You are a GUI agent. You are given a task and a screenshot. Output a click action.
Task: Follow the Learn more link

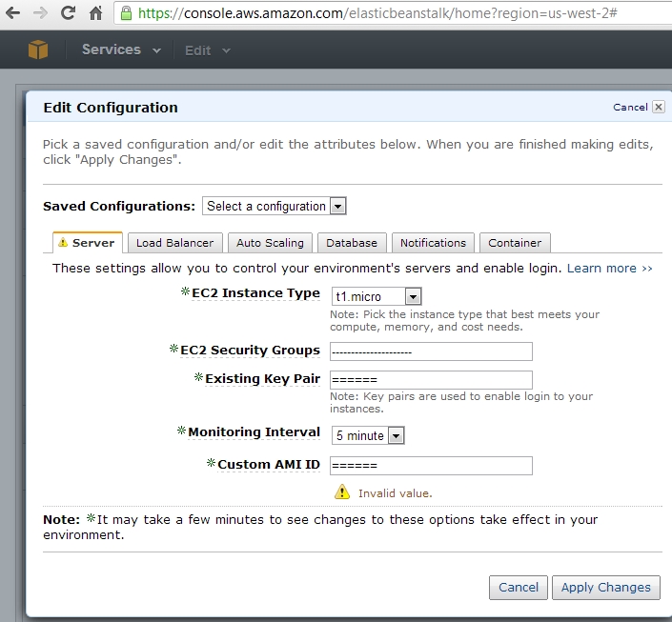(609, 269)
